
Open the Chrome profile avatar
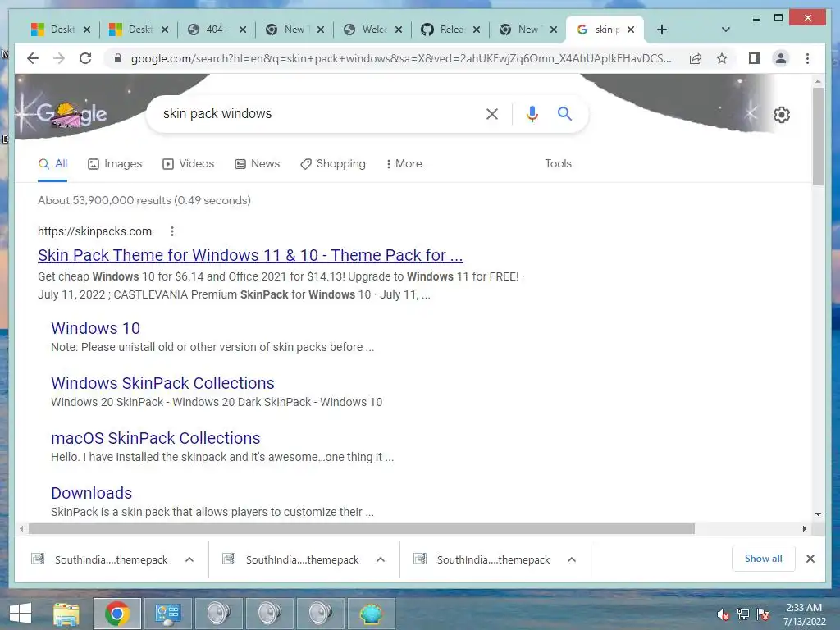[781, 58]
